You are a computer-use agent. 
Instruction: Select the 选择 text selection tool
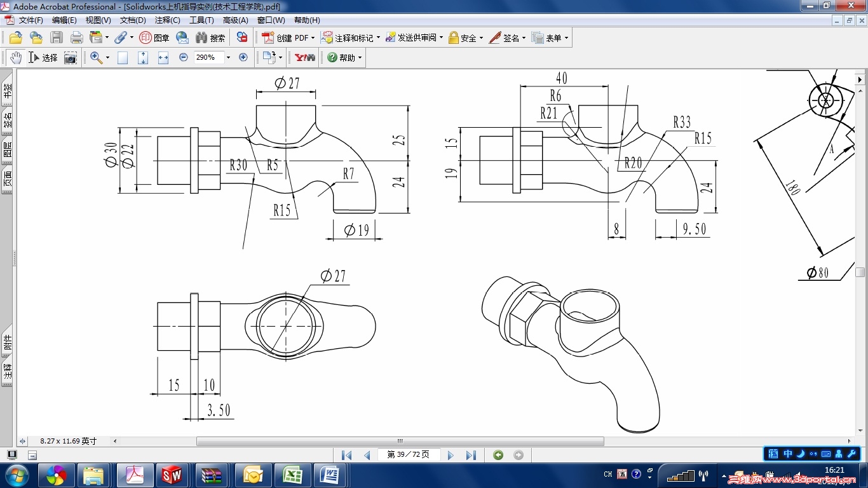pos(43,57)
